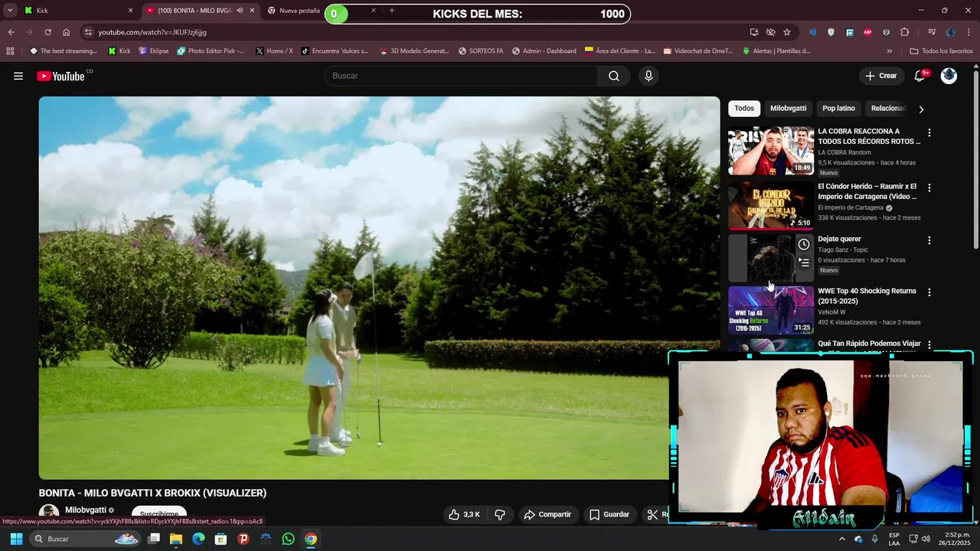
Task: Open apps grid in bookmarks bar
Action: (x=10, y=51)
